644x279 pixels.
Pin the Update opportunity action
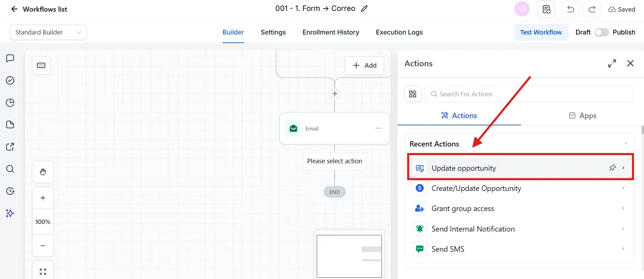pyautogui.click(x=613, y=168)
